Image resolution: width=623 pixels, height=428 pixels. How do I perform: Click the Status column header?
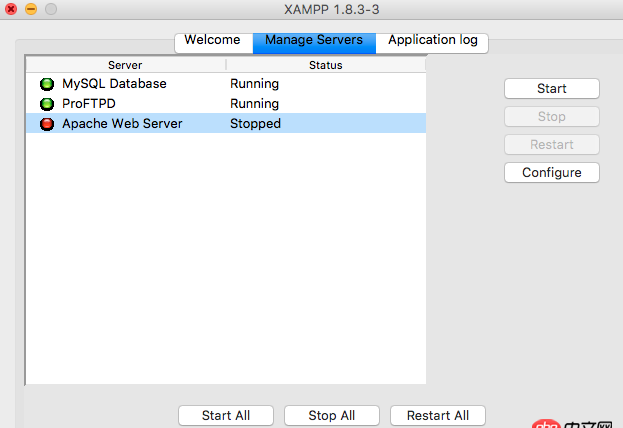pyautogui.click(x=326, y=65)
